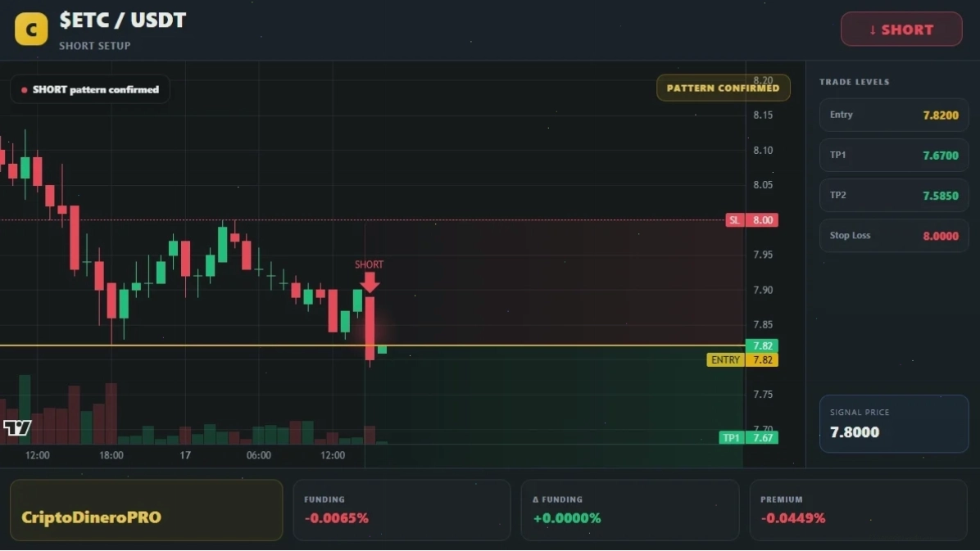Viewport: 980px width, 551px height.
Task: Click the Premium -0.0449% card
Action: [x=858, y=510]
